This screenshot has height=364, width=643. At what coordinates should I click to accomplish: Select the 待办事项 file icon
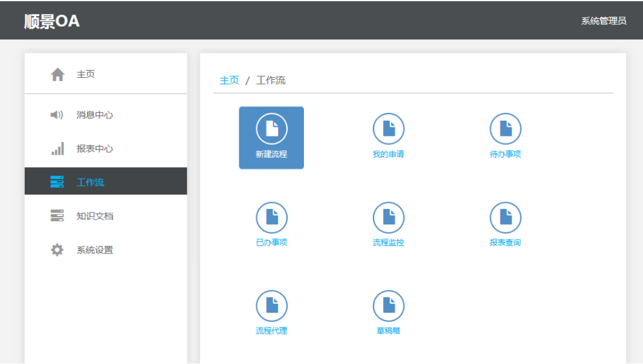pyautogui.click(x=505, y=129)
